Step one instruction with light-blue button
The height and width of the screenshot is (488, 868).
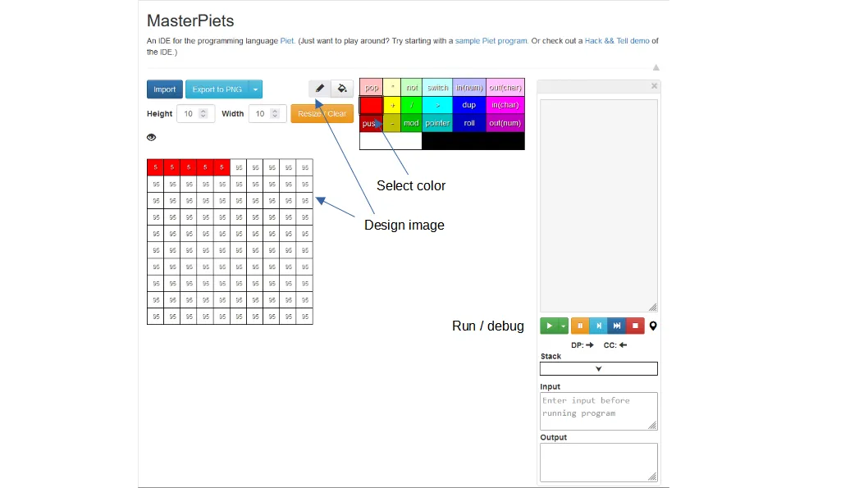[598, 326]
